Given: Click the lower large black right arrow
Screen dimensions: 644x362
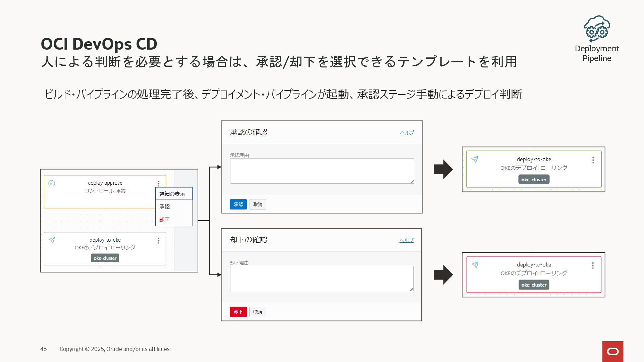Looking at the screenshot, I should point(443,275).
